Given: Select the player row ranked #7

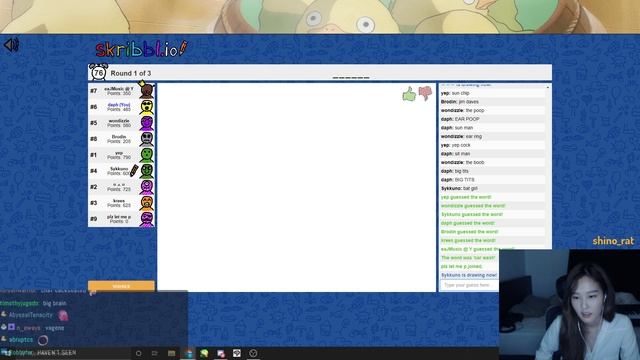Looking at the screenshot, I should coord(122,91).
